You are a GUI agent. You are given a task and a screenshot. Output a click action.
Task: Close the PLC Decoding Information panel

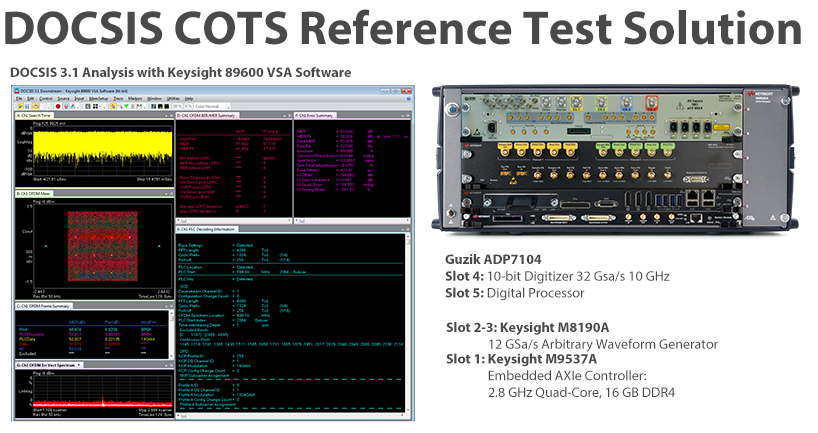tap(407, 230)
